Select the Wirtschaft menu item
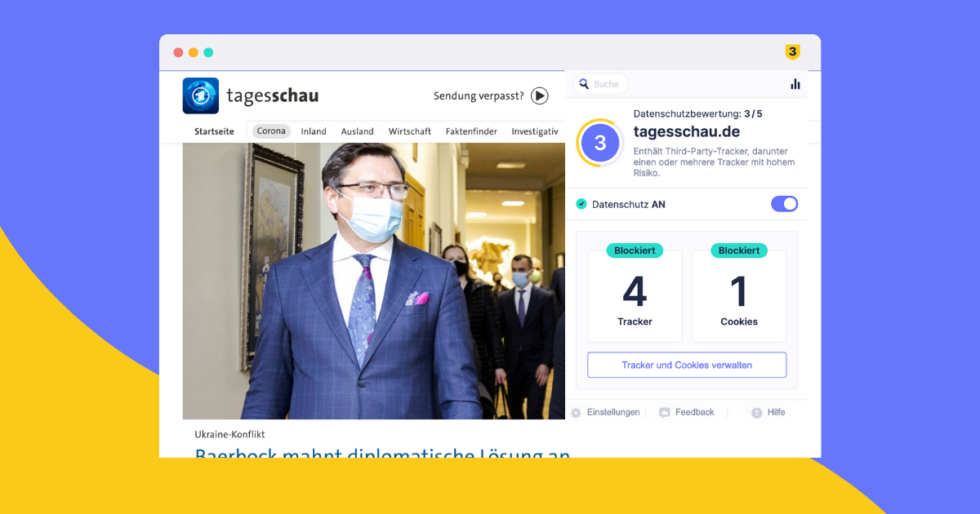Viewport: 980px width, 514px height. point(410,131)
